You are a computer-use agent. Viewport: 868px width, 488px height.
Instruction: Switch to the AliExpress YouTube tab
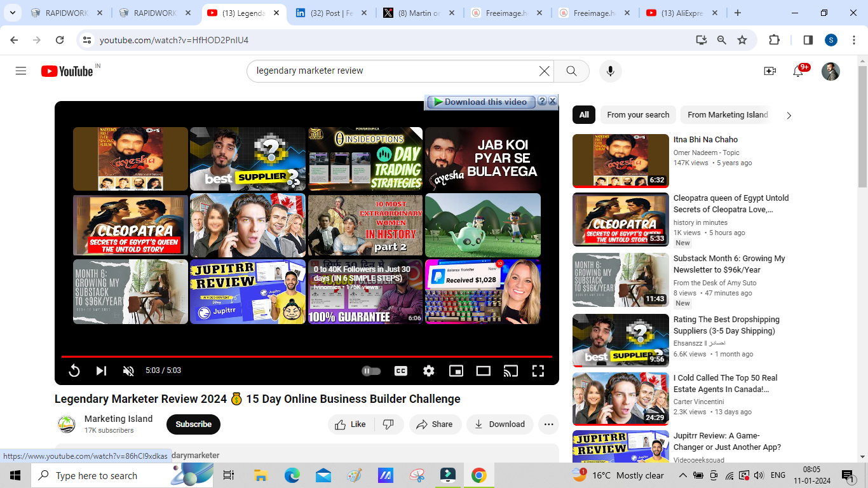(x=681, y=13)
